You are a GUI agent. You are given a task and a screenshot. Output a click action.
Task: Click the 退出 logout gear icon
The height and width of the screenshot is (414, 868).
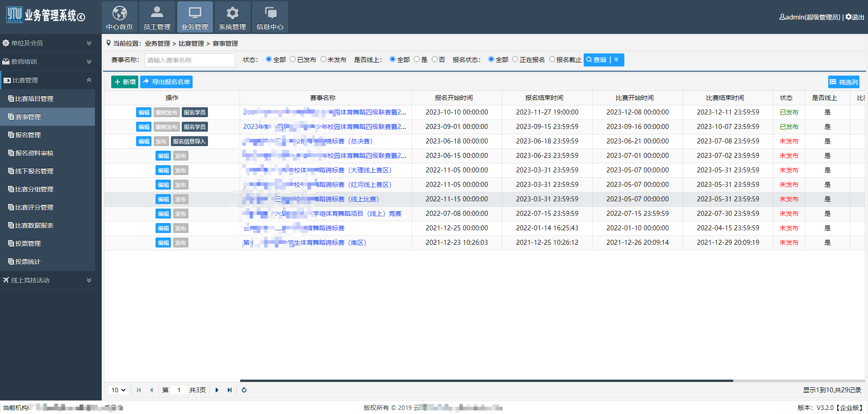coord(849,17)
